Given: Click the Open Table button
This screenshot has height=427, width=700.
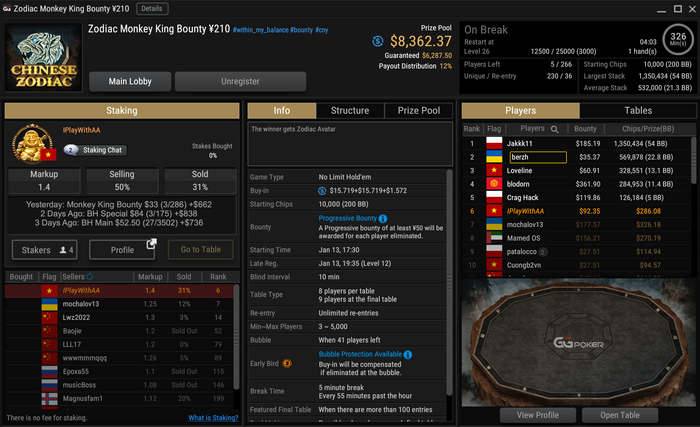Looking at the screenshot, I should [620, 415].
